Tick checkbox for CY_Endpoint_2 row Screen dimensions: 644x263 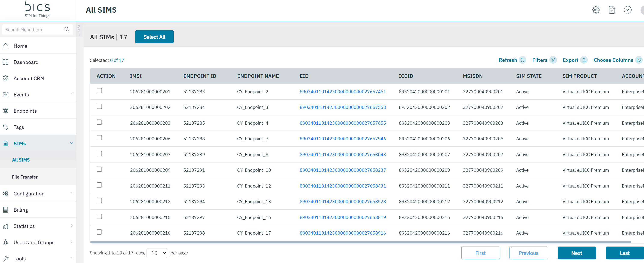99,91
